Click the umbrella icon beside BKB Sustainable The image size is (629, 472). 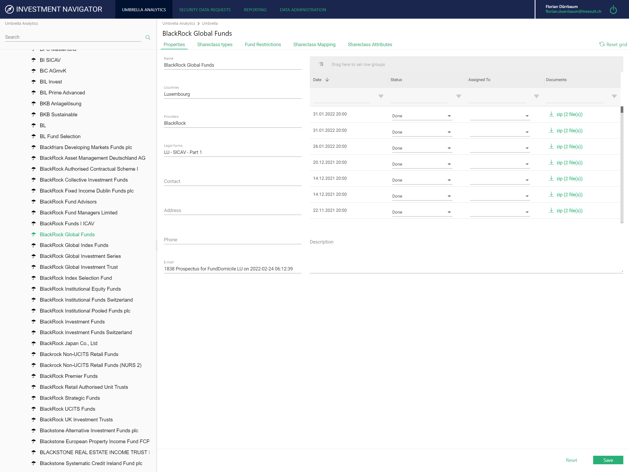pyautogui.click(x=34, y=114)
